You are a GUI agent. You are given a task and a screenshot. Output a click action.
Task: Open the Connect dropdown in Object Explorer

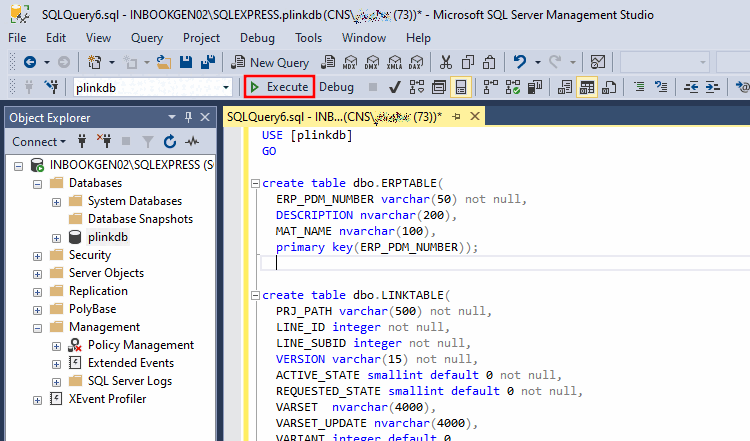click(x=39, y=142)
